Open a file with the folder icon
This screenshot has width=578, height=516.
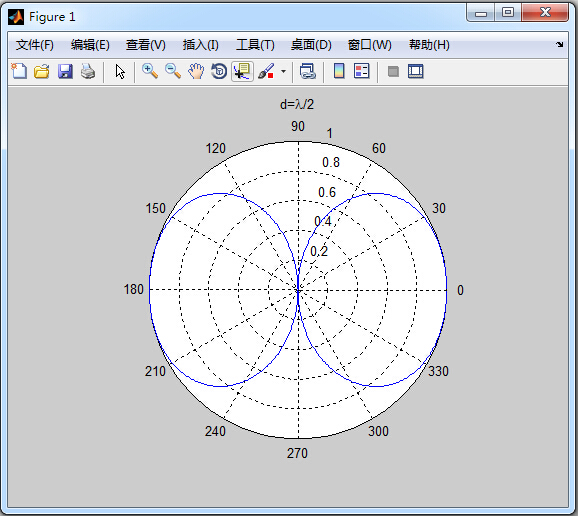point(42,71)
